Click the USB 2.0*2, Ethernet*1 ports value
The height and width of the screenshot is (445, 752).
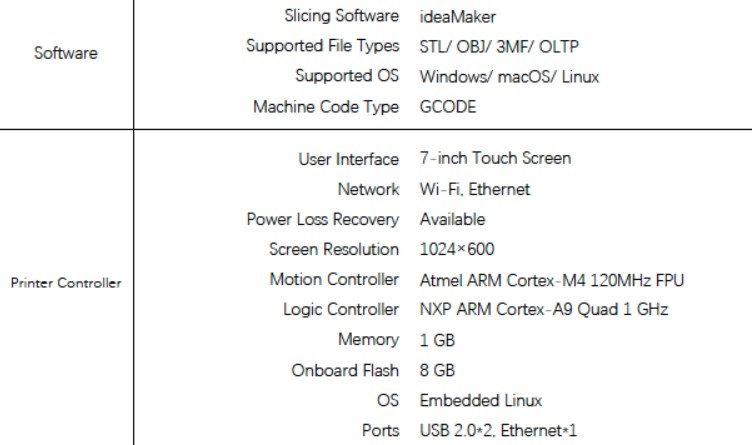498,430
